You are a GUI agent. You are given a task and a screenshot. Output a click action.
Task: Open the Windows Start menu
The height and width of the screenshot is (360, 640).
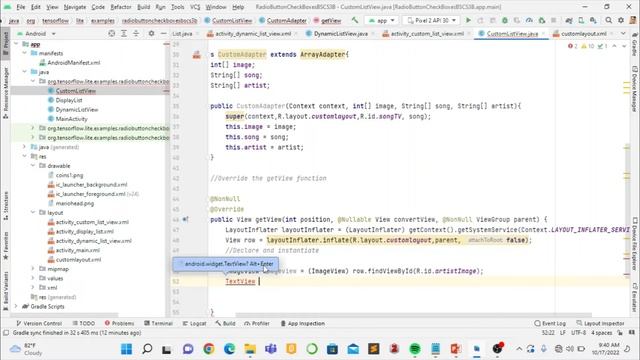pyautogui.click(x=127, y=349)
